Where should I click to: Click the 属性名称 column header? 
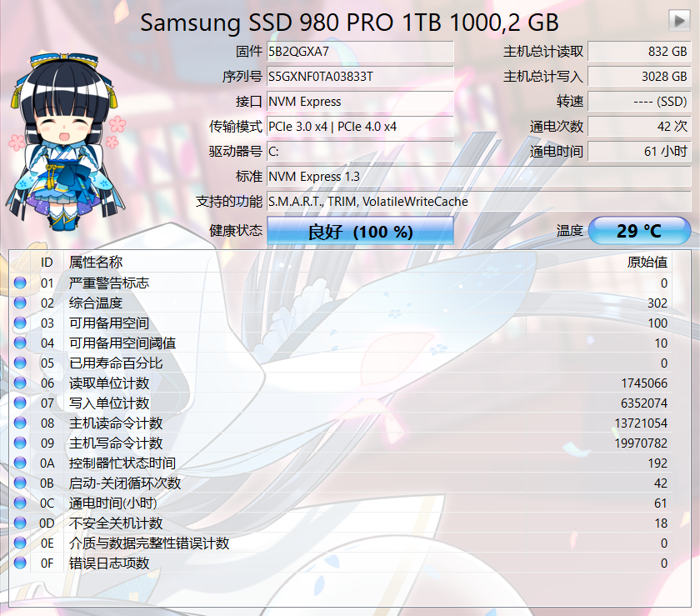click(96, 263)
